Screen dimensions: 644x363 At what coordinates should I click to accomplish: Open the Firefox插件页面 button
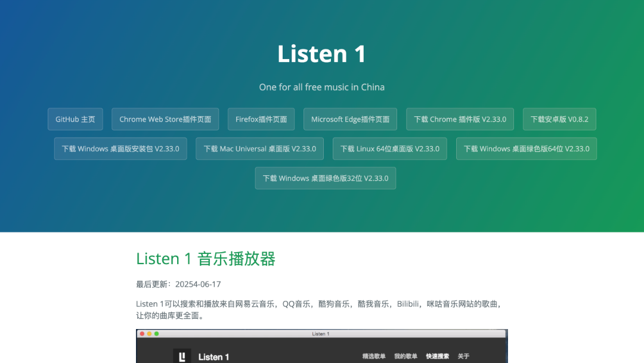(x=261, y=119)
